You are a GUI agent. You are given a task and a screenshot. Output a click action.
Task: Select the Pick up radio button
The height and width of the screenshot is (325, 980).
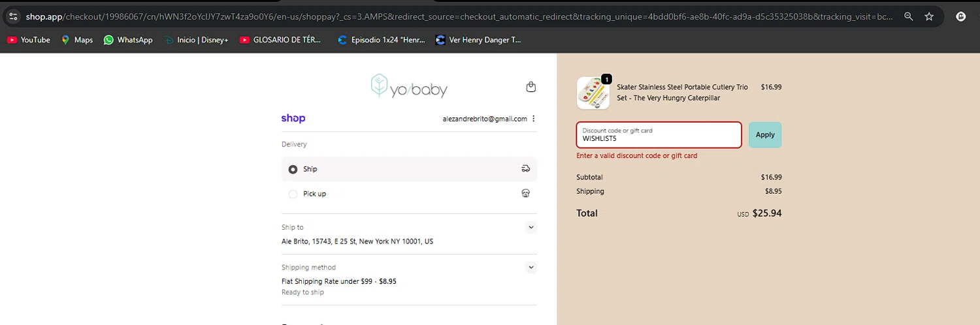click(293, 194)
